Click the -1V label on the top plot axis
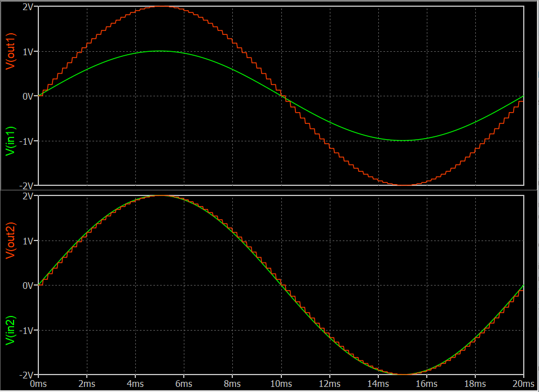Image resolution: width=539 pixels, height=392 pixels. tap(27, 141)
